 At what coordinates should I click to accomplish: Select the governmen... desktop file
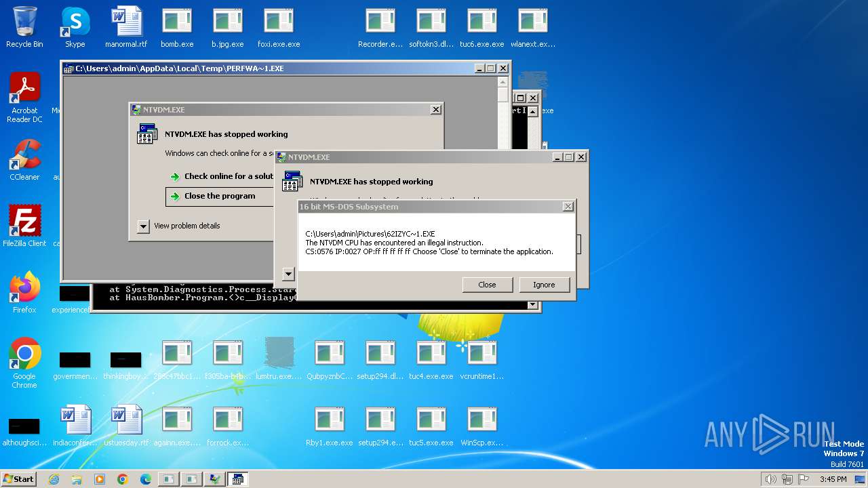[x=75, y=363]
